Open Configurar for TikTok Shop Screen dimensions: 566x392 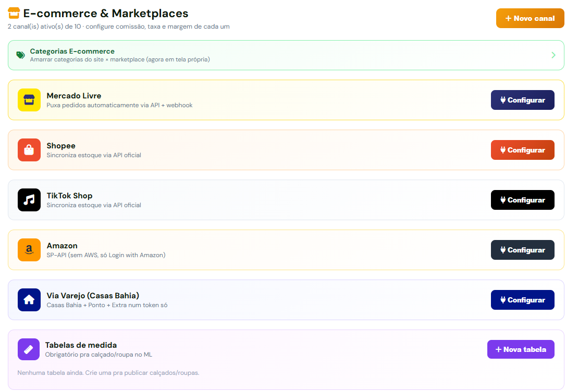(522, 200)
